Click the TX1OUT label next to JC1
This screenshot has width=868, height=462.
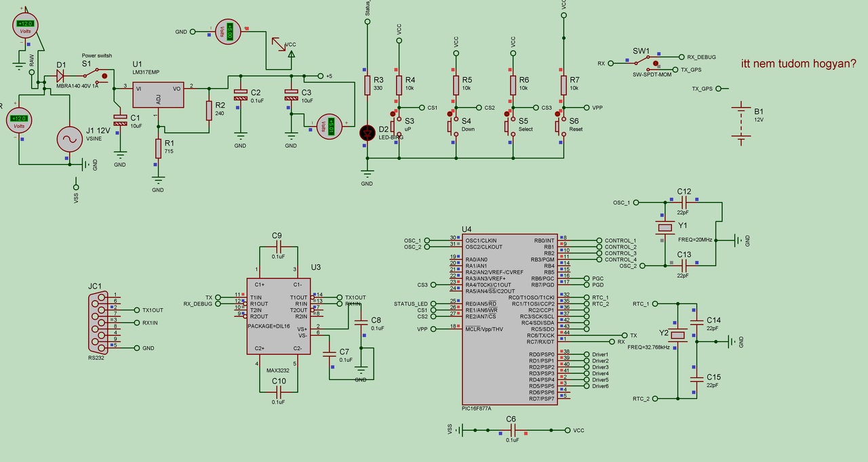tap(153, 310)
